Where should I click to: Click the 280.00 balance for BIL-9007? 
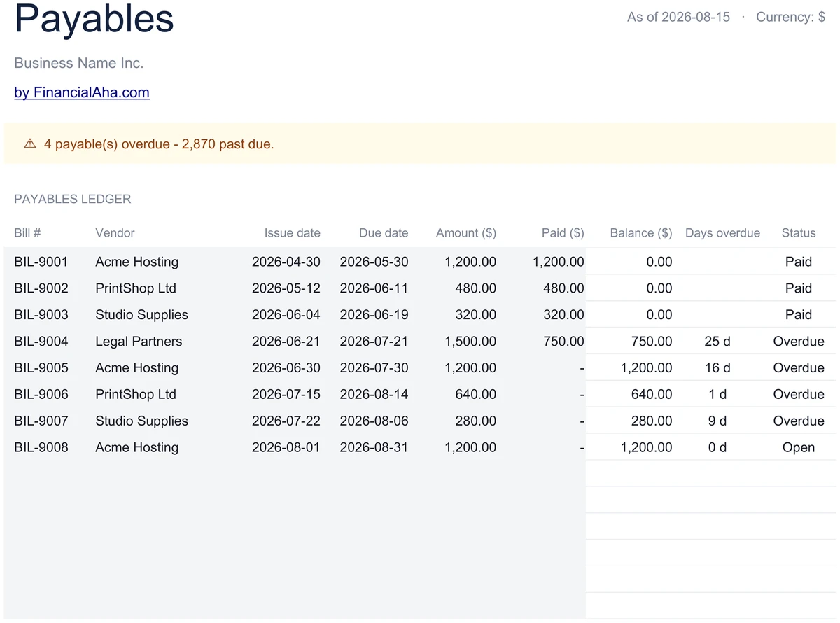point(652,421)
